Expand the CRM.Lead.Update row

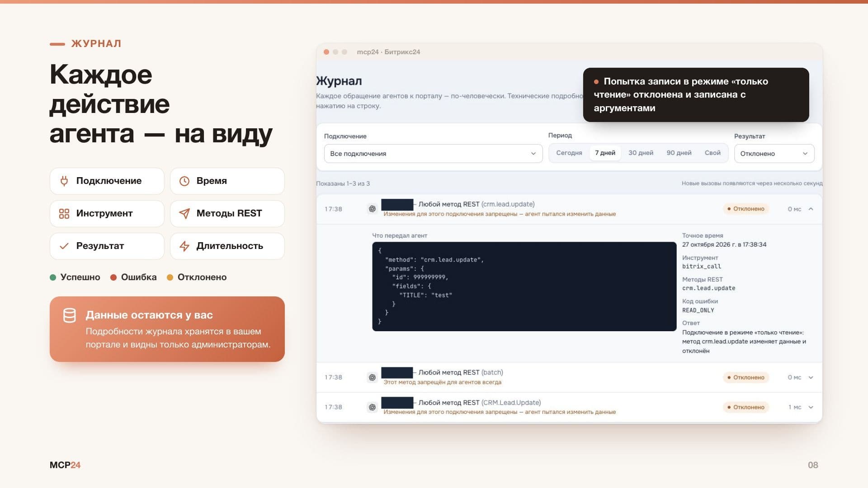click(811, 407)
